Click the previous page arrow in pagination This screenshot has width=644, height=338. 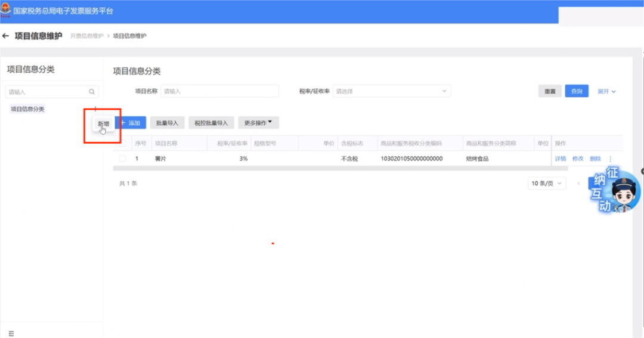[578, 183]
